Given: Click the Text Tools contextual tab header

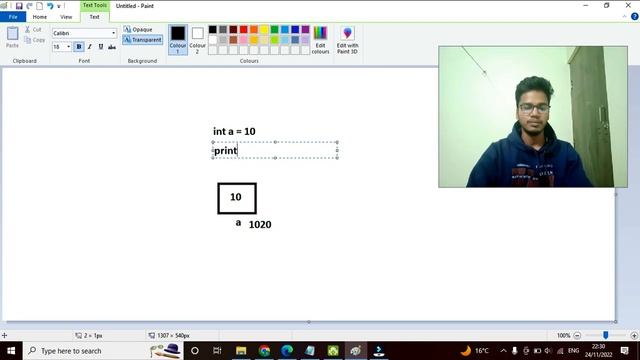Looking at the screenshot, I should coord(95,5).
